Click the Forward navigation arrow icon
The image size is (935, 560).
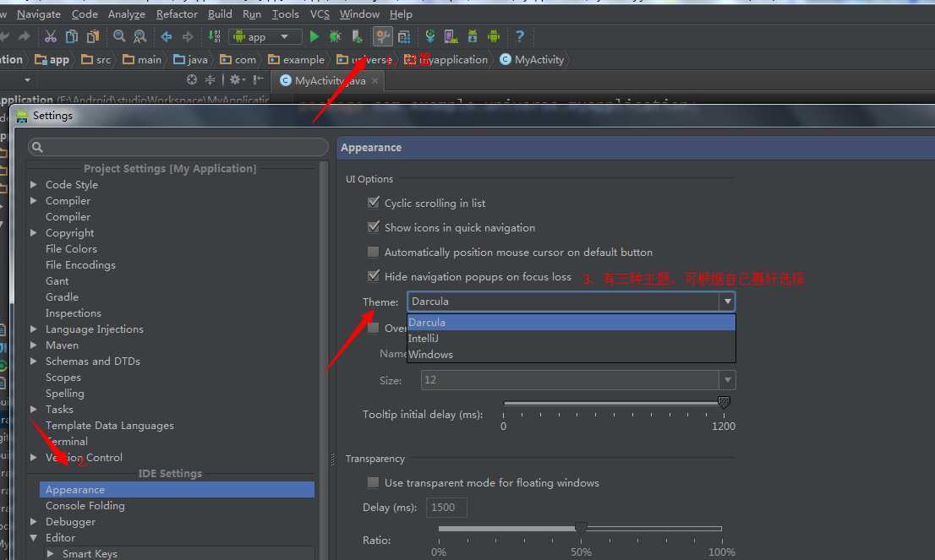point(188,37)
